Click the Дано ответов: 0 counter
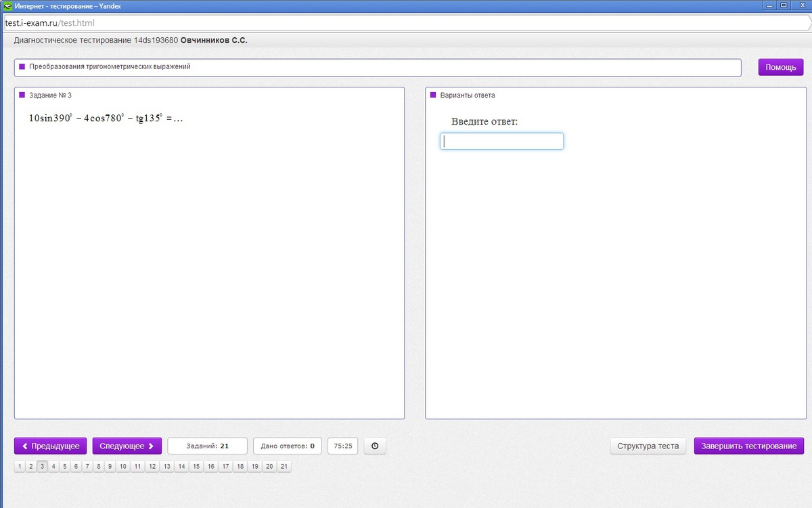Viewport: 812px width, 508px height. 288,446
